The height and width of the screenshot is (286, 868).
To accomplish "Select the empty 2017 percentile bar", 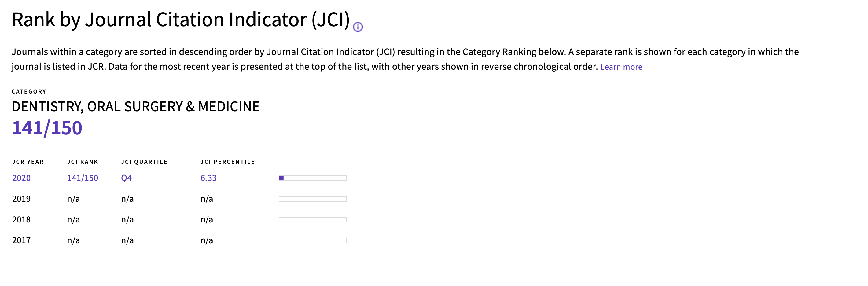I will tap(312, 240).
